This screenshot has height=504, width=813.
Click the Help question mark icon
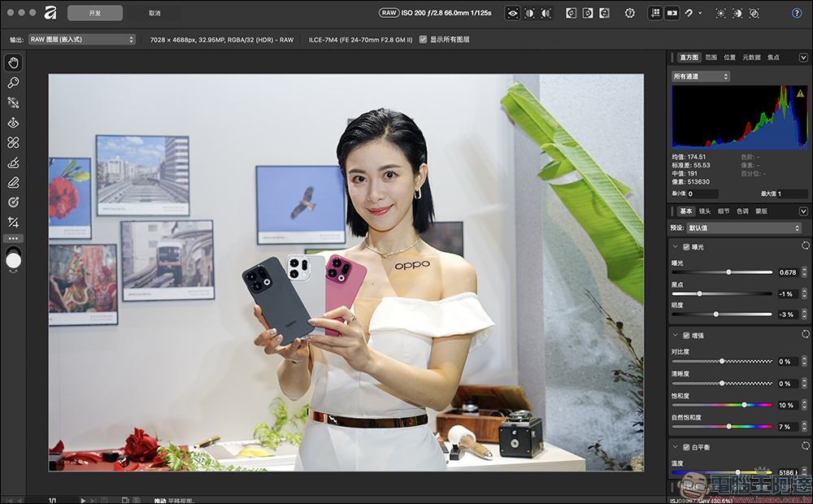(x=795, y=13)
